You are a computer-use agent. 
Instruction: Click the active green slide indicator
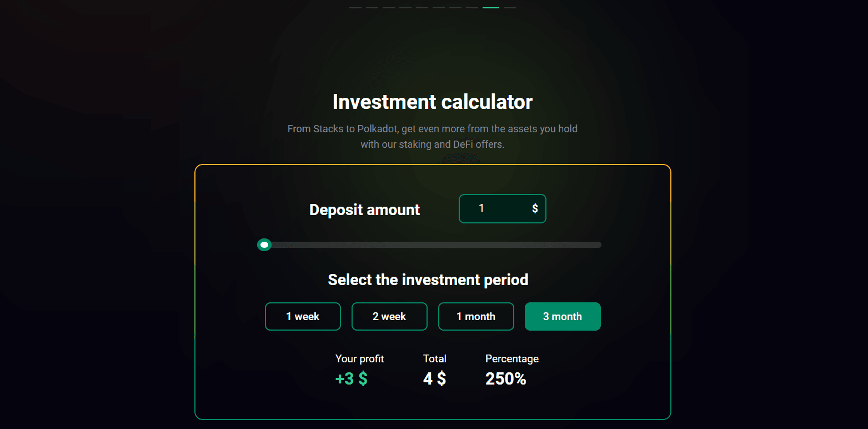(x=491, y=8)
